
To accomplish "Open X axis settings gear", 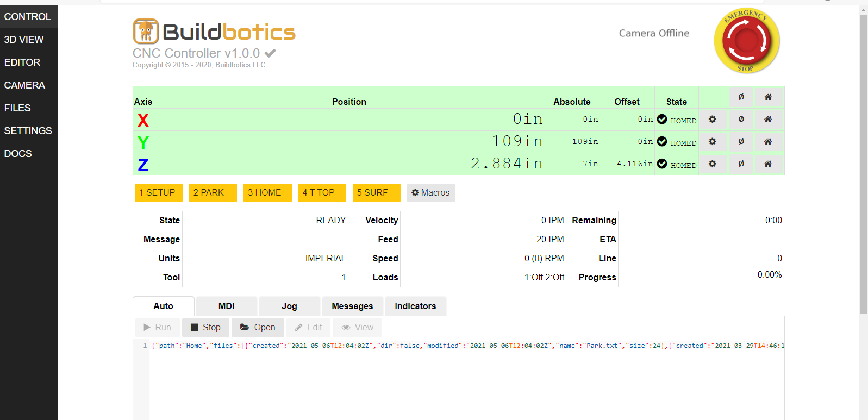I will tap(712, 120).
